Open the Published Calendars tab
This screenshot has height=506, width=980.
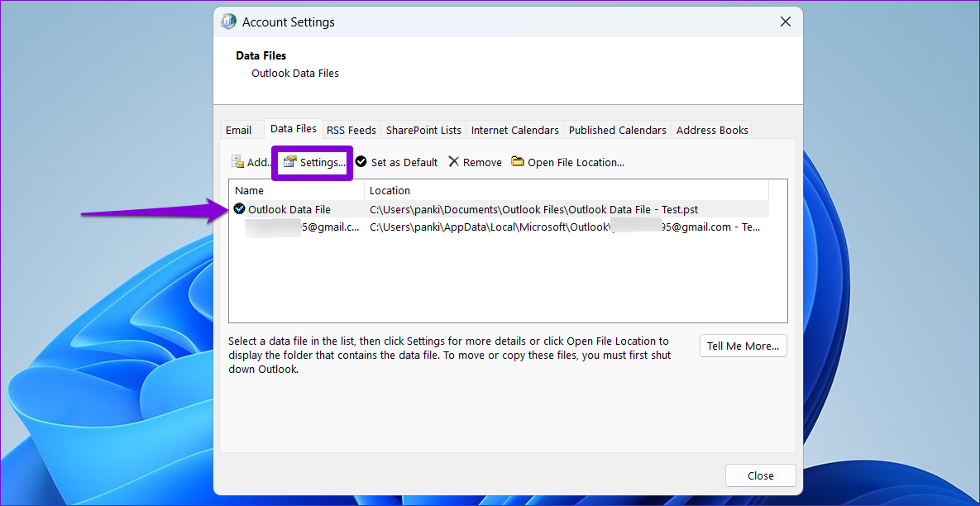click(x=618, y=130)
